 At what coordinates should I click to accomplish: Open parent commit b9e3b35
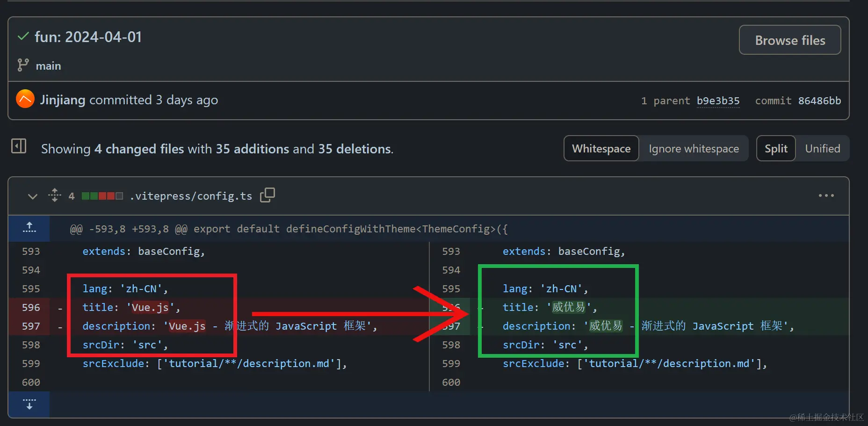click(x=718, y=101)
